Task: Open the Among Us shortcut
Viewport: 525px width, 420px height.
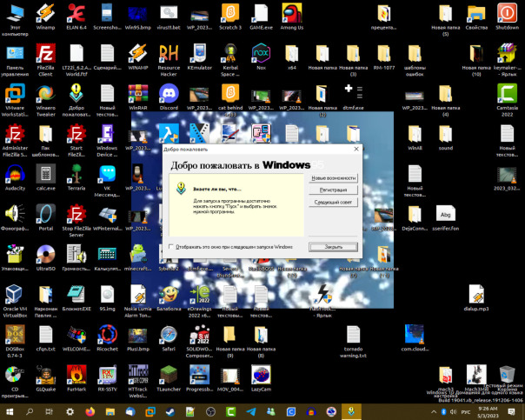Action: (292, 16)
